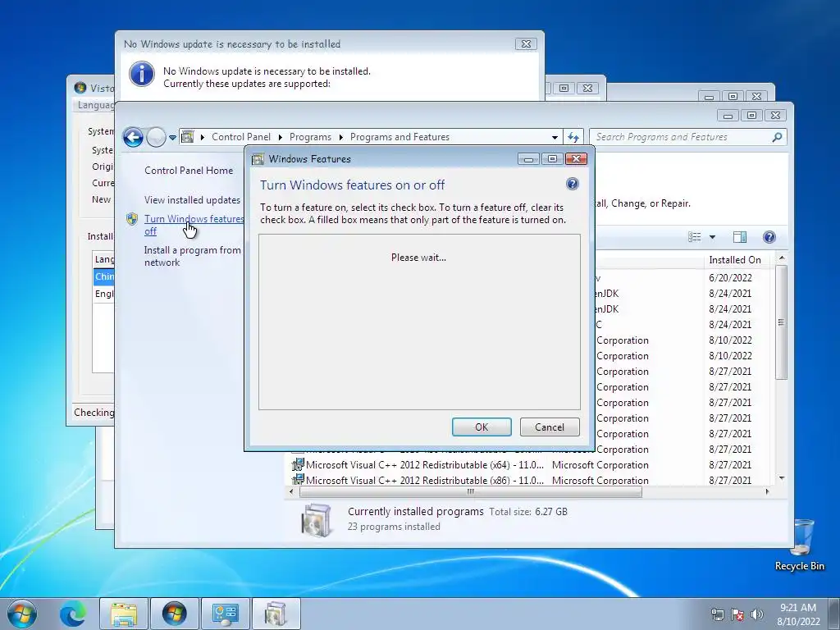840x630 pixels.
Task: Click the search magnifier icon
Action: [777, 137]
